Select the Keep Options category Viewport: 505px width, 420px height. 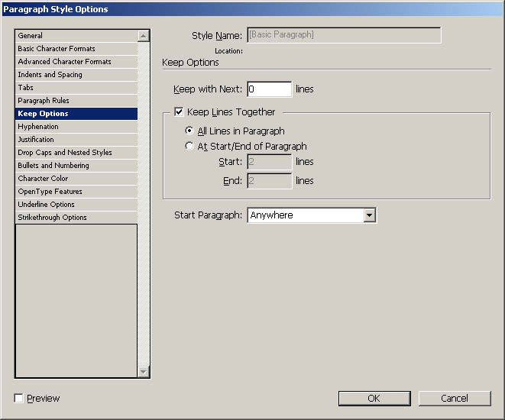click(x=76, y=114)
